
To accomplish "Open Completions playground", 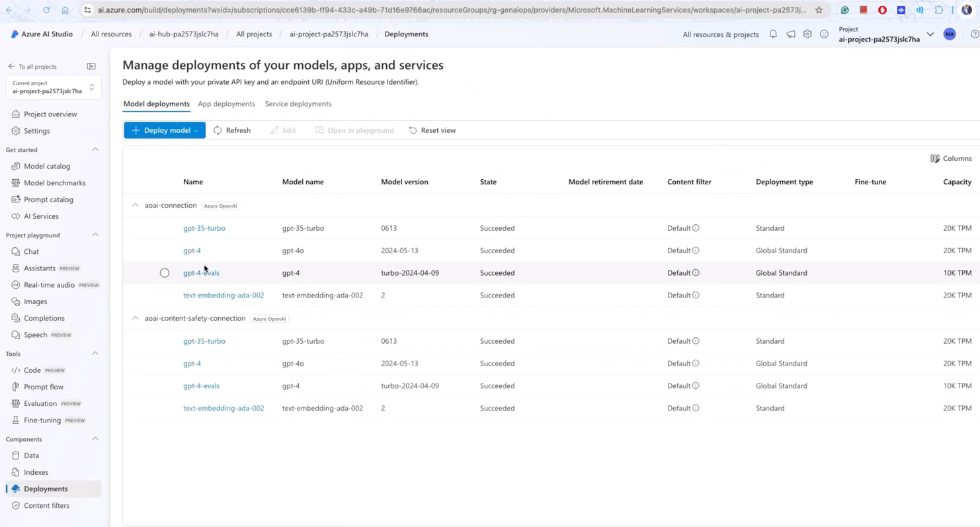I will click(44, 318).
